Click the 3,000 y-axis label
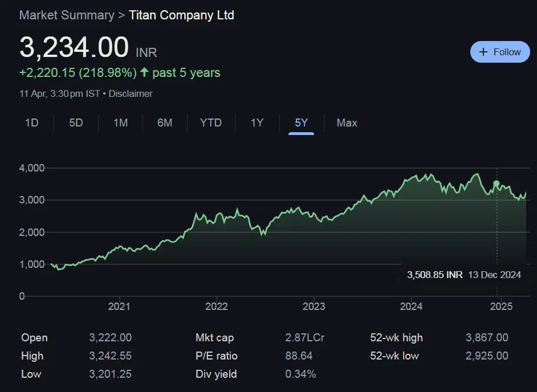The image size is (537, 392). pyautogui.click(x=32, y=200)
